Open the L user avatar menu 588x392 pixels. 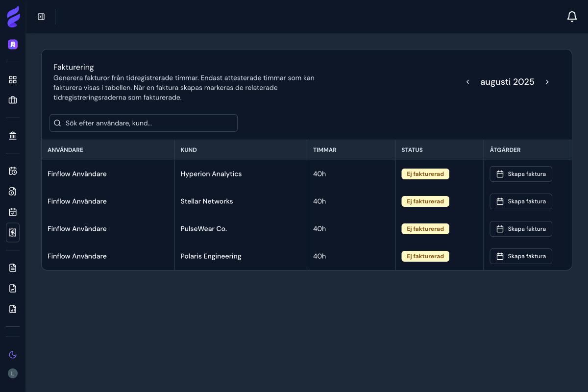click(13, 373)
